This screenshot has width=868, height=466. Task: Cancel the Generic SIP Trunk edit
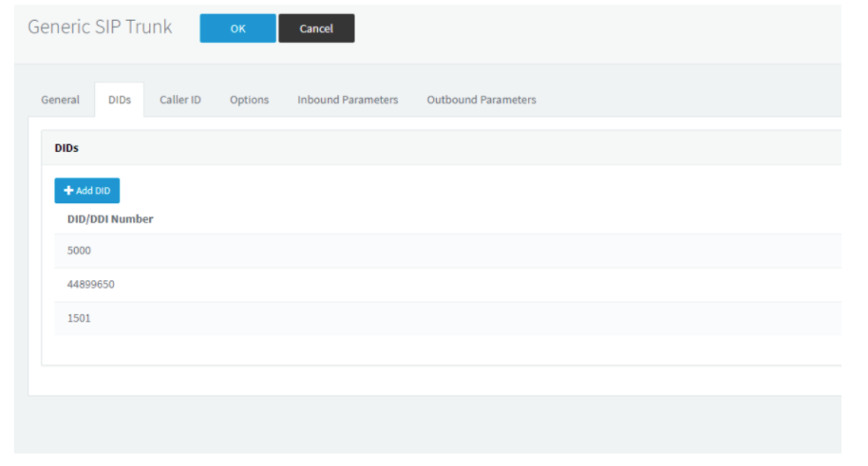(316, 28)
